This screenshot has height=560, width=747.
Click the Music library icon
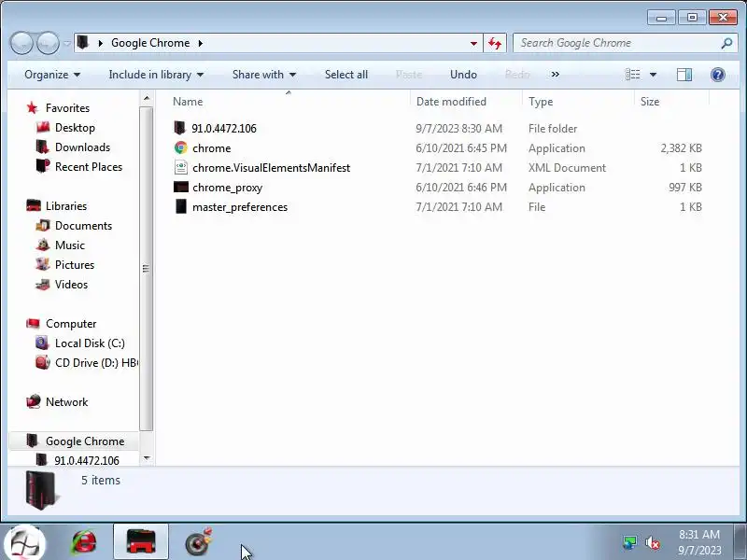42,245
